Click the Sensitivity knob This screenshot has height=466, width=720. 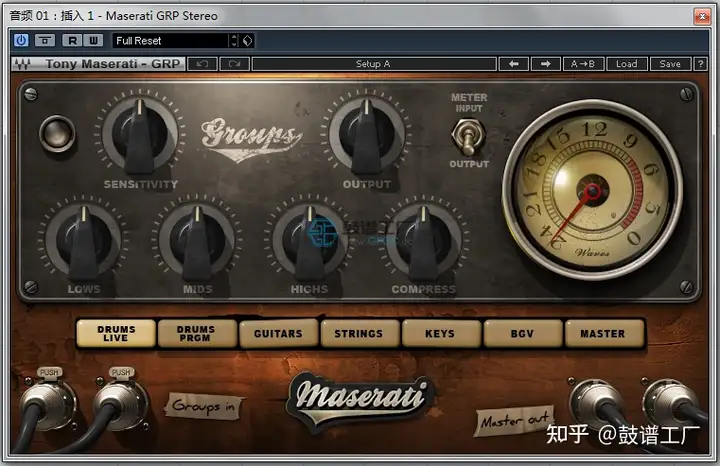coord(140,134)
